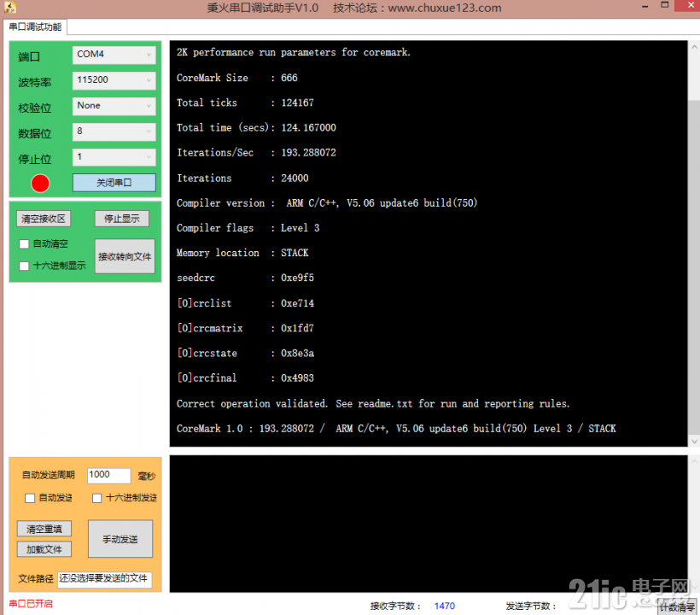Click receive area scrollbar down arrow
This screenshot has width=700, height=615.
coord(694,442)
